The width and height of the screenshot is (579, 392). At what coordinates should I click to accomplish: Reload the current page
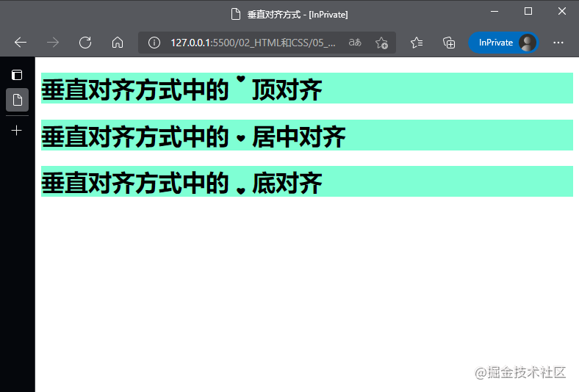(85, 43)
